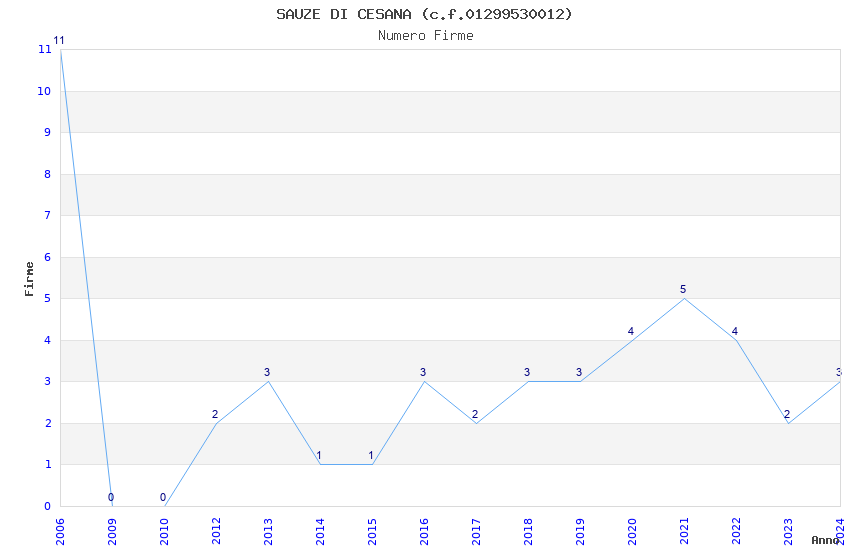Image resolution: width=850 pixels, height=550 pixels.
Task: Click data value 3 at the 2018 point
Action: tap(527, 372)
